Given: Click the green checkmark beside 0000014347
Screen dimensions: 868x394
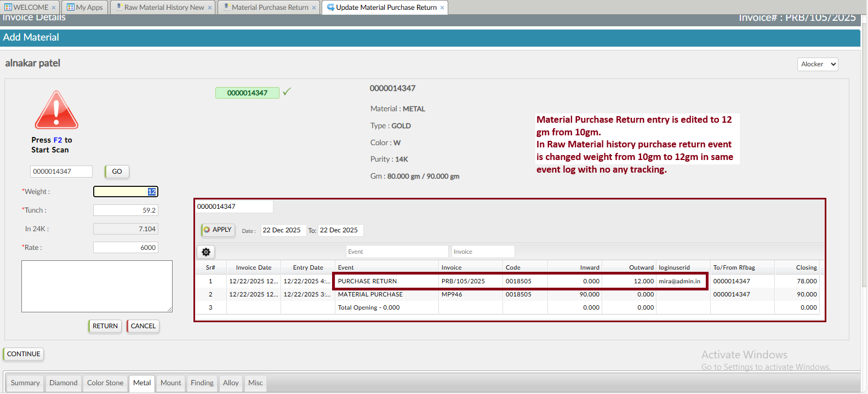Looking at the screenshot, I should [287, 92].
